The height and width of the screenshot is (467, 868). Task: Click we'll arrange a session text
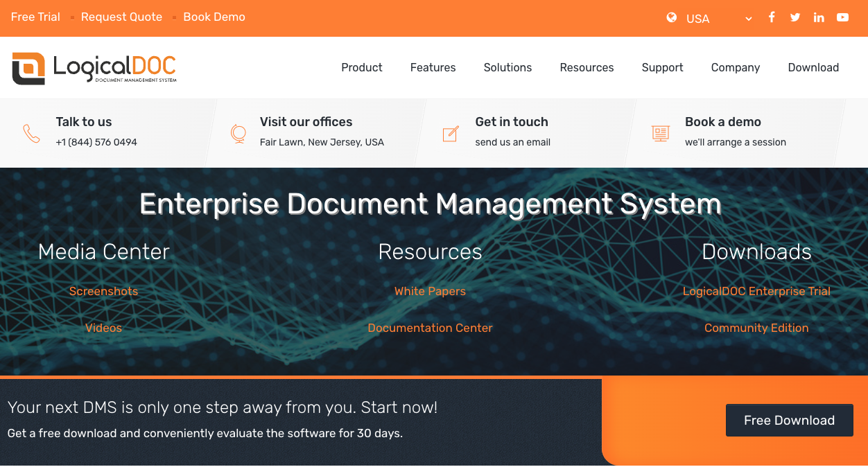(736, 142)
